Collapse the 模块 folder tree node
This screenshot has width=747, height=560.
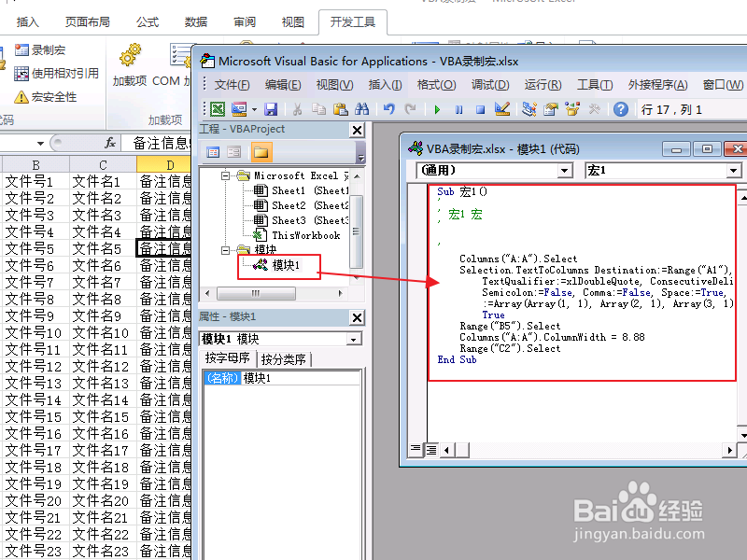[226, 250]
